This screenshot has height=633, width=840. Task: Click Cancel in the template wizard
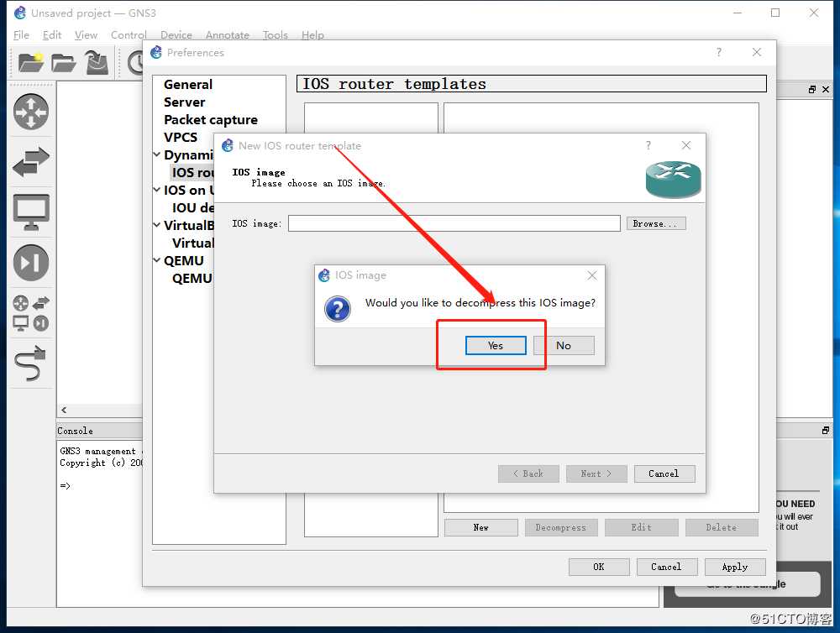coord(664,473)
